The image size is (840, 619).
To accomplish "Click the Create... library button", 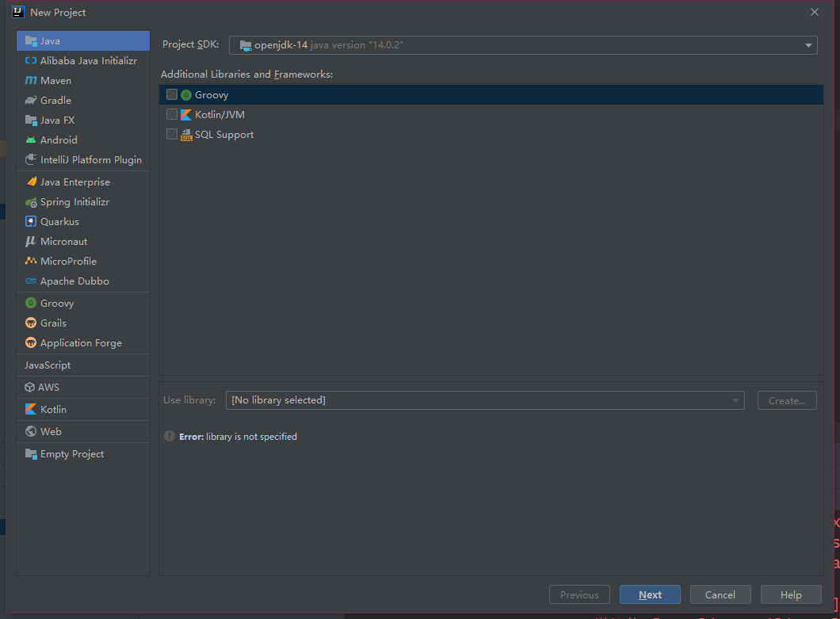I will click(x=787, y=400).
